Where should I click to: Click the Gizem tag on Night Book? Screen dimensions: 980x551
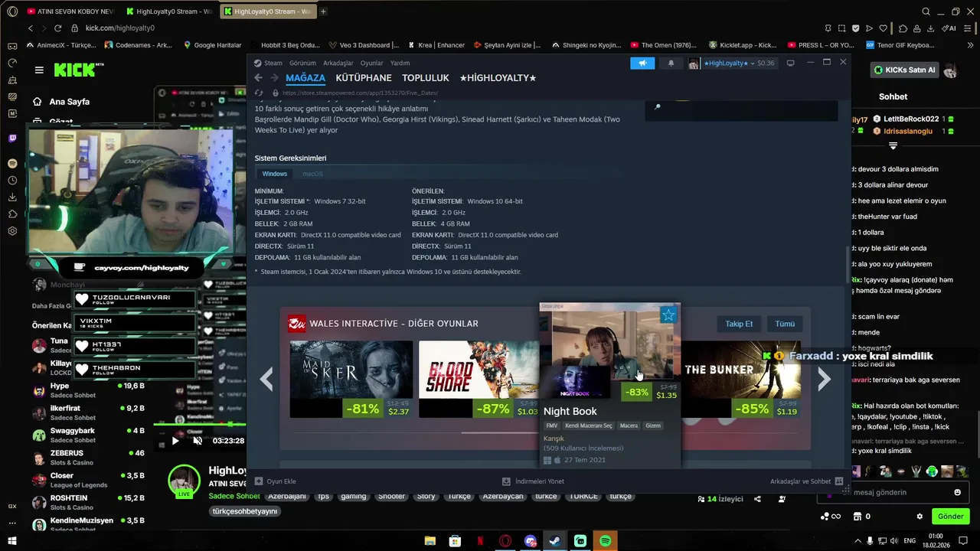tap(652, 425)
